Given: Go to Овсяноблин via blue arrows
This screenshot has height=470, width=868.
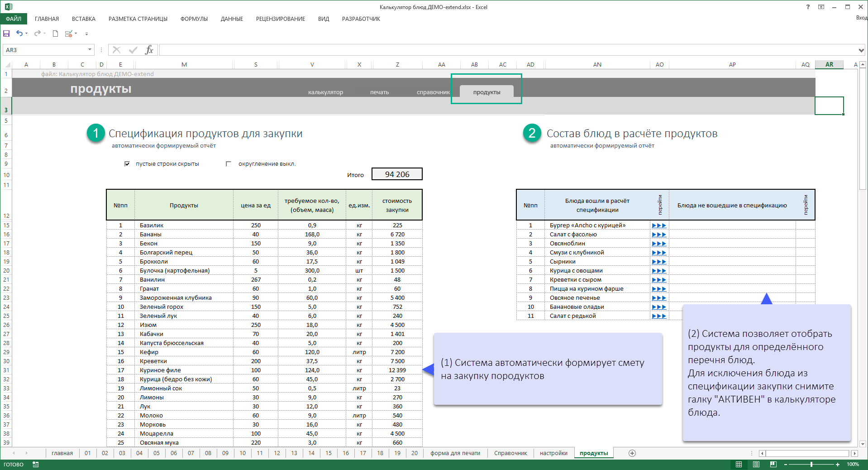Looking at the screenshot, I should click(x=659, y=244).
